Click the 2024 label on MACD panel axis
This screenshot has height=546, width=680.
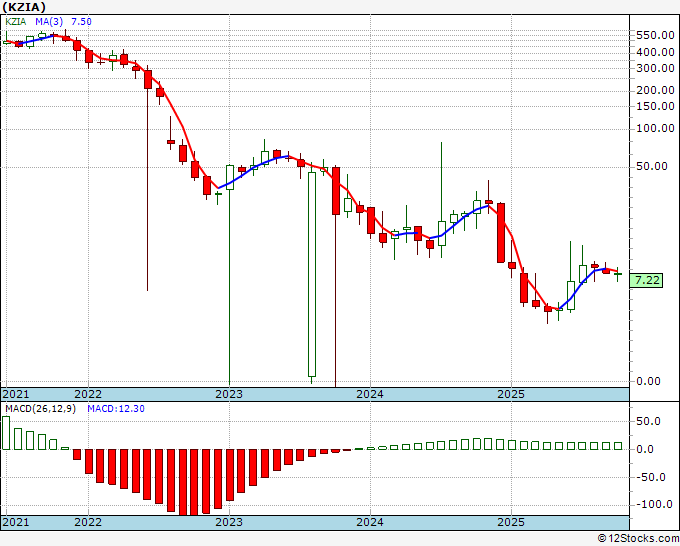[370, 522]
